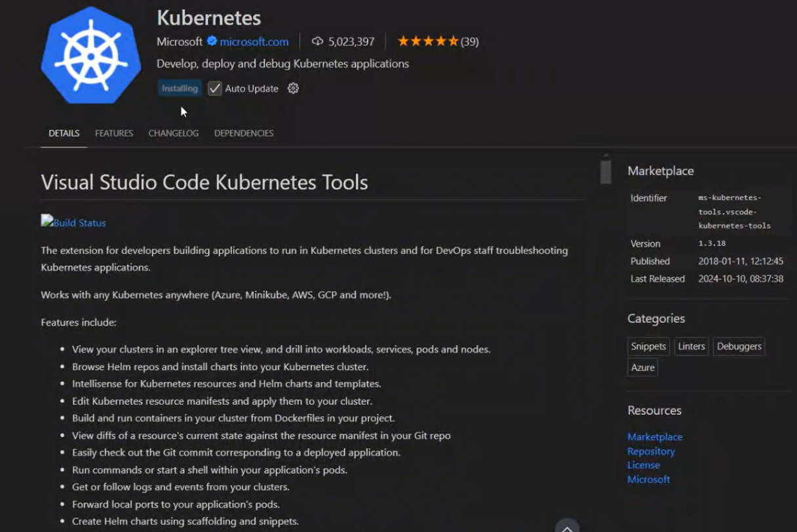Select the Snippets category tag

tap(648, 346)
